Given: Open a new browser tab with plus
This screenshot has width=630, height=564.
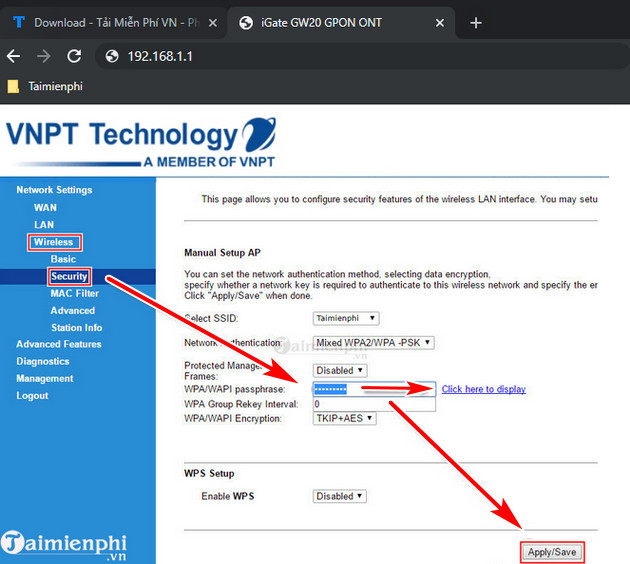Looking at the screenshot, I should coord(476,23).
